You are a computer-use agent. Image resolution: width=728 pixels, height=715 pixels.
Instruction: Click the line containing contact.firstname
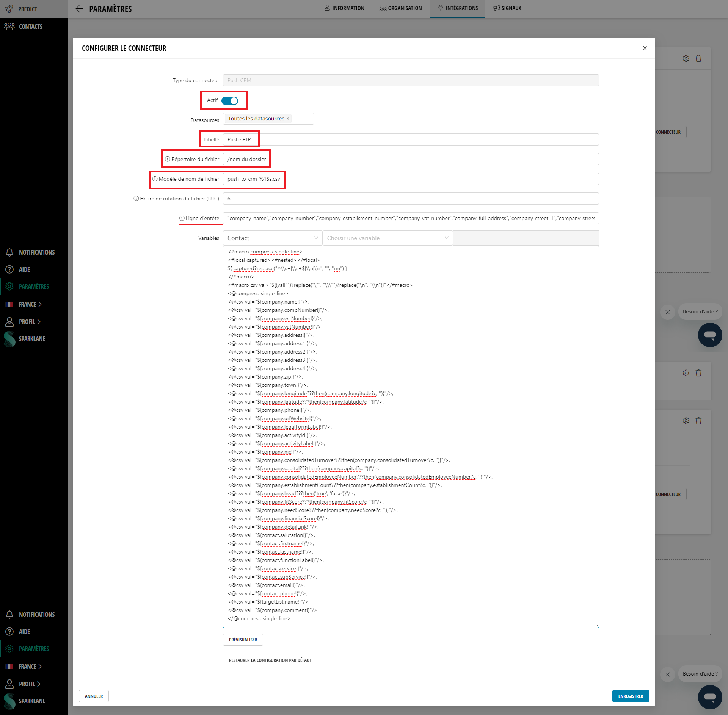point(271,543)
